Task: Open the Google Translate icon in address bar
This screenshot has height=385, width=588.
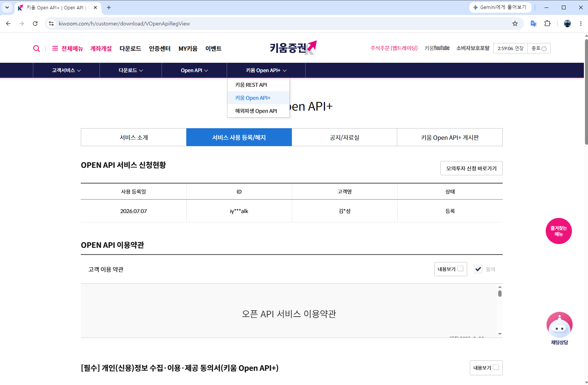Action: tap(534, 24)
